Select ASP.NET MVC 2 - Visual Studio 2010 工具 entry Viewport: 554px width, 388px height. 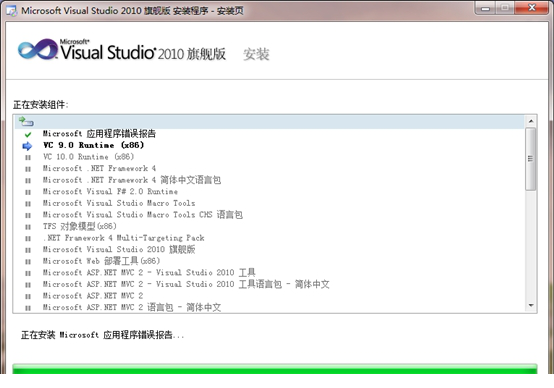(x=149, y=272)
